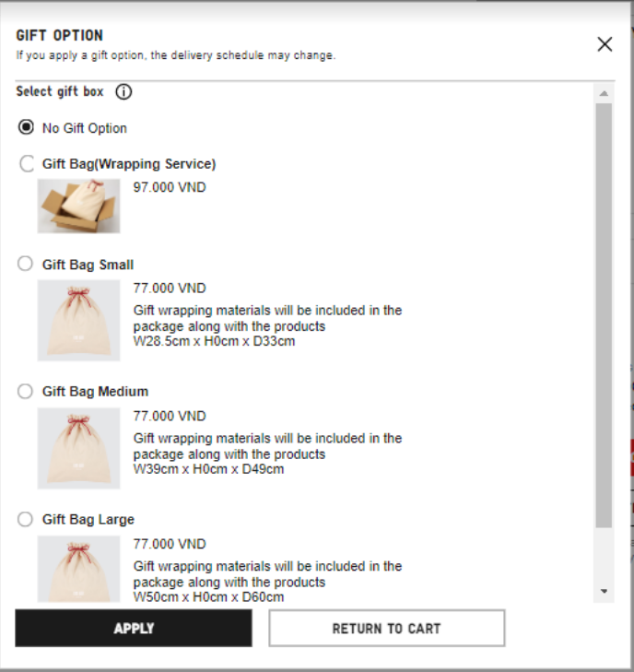Open the Gift Bag Medium product image
Viewport: 634px width, 672px height.
[x=79, y=448]
